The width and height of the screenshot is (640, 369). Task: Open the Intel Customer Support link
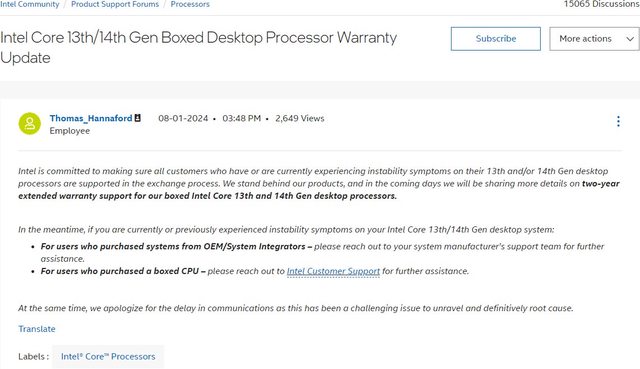coord(333,271)
